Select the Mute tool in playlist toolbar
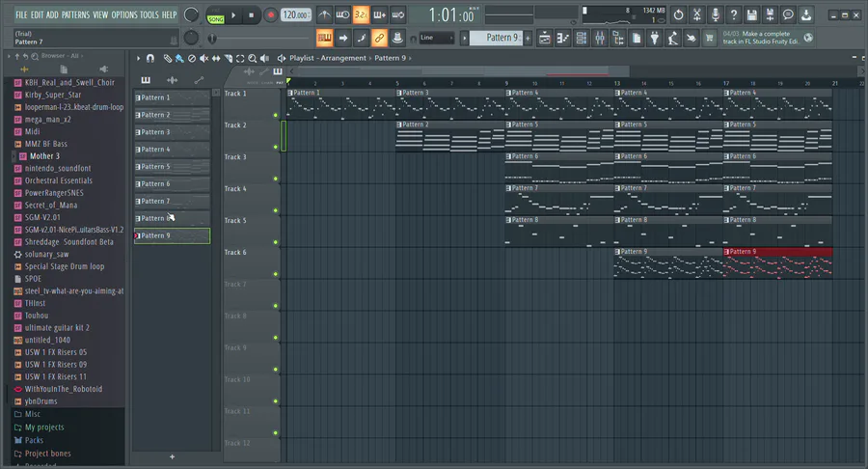The width and height of the screenshot is (868, 469). [203, 58]
